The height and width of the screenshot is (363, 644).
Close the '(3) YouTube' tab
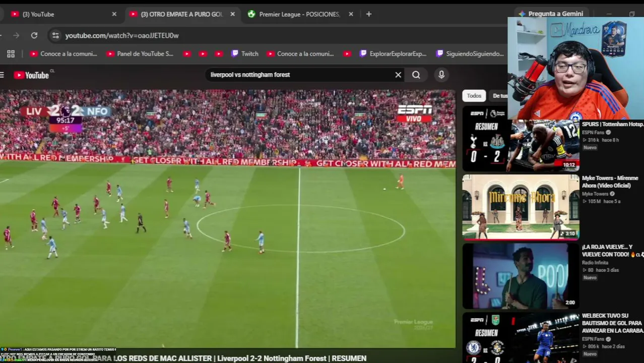coord(114,14)
